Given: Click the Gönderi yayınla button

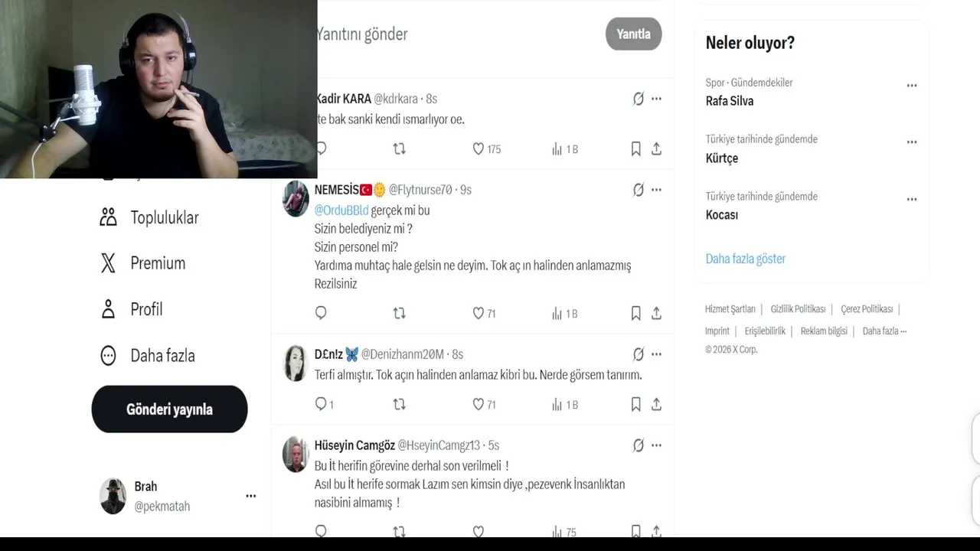Looking at the screenshot, I should (x=169, y=409).
